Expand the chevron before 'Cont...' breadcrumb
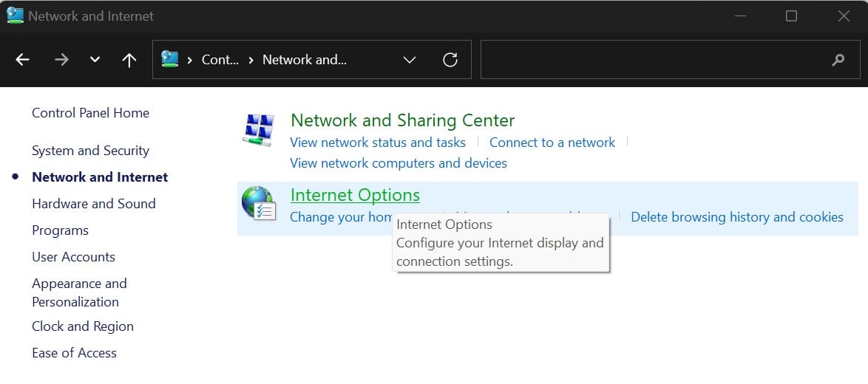868x384 pixels. 190,60
